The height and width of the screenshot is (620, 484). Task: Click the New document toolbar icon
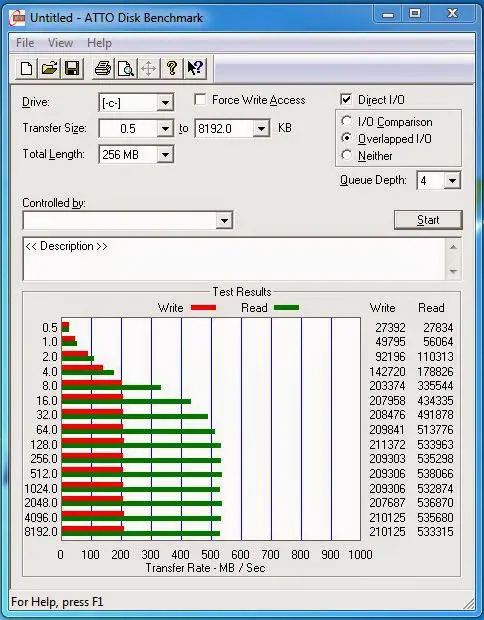point(26,68)
